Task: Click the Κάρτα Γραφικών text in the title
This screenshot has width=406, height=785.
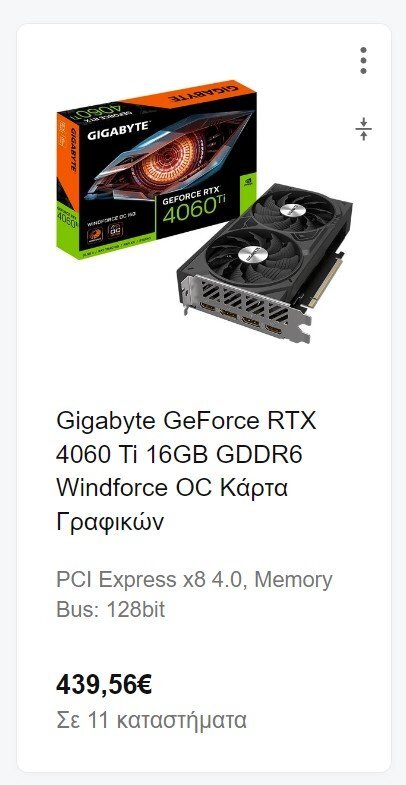Action: (x=173, y=506)
